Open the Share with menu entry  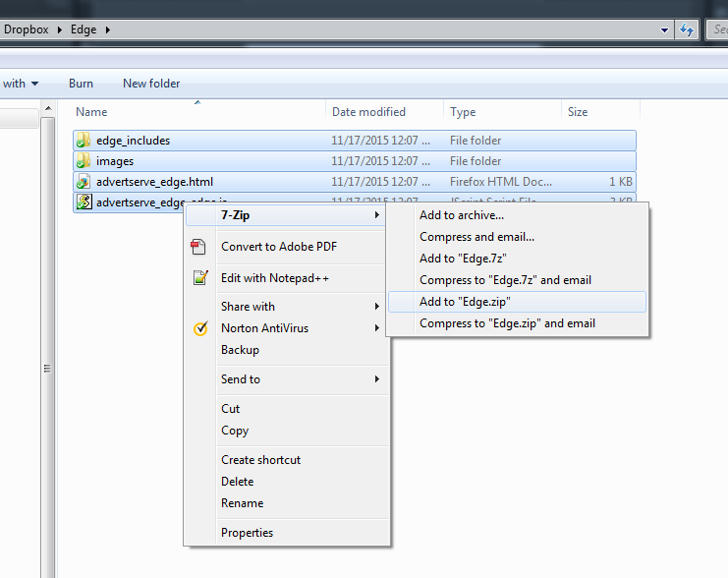(287, 307)
